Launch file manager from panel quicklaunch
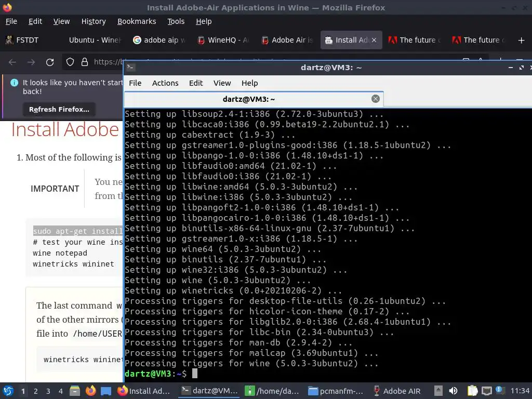This screenshot has width=532, height=399. 75,391
